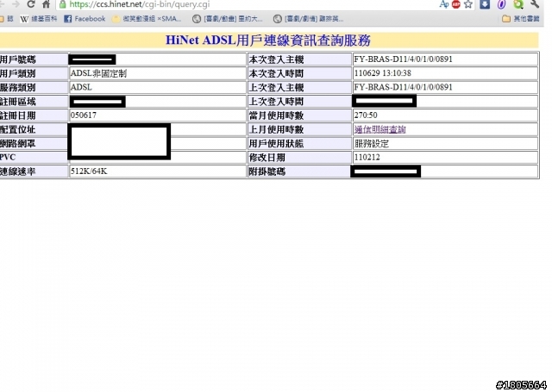This screenshot has width=552, height=392.
Task: Open the [喜劇/劇情] bookmark
Action: [309, 19]
